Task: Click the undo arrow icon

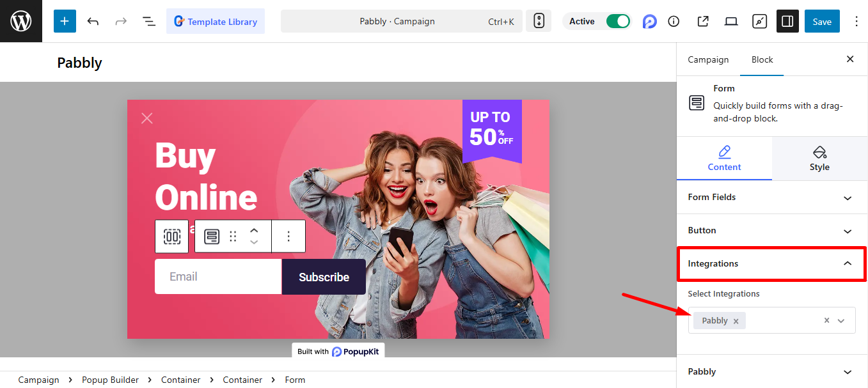Action: [93, 21]
